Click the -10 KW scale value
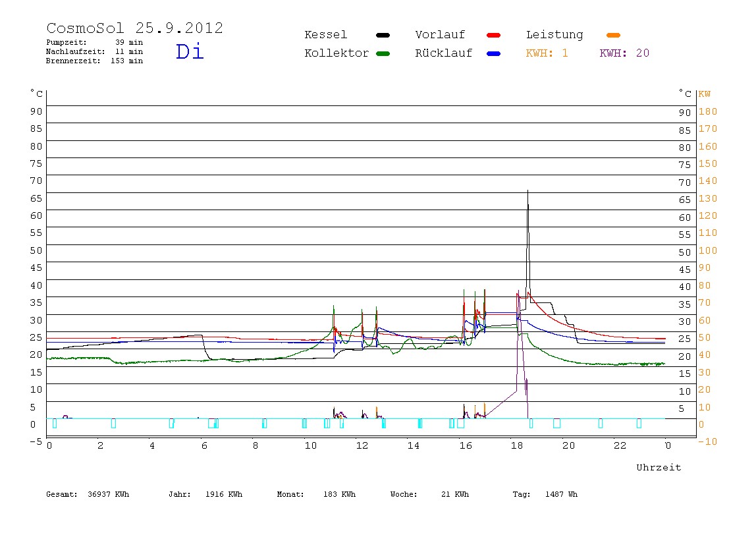This screenshot has width=756, height=535. pyautogui.click(x=707, y=441)
